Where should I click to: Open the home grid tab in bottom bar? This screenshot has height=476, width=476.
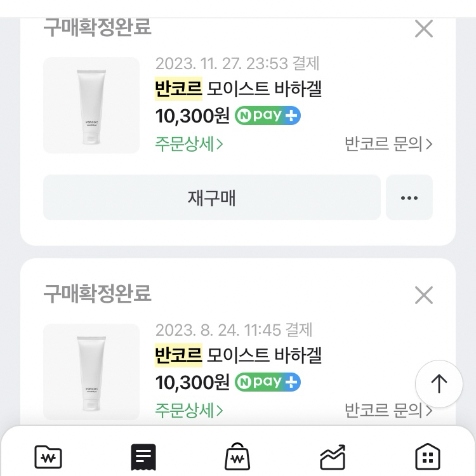pos(427,456)
